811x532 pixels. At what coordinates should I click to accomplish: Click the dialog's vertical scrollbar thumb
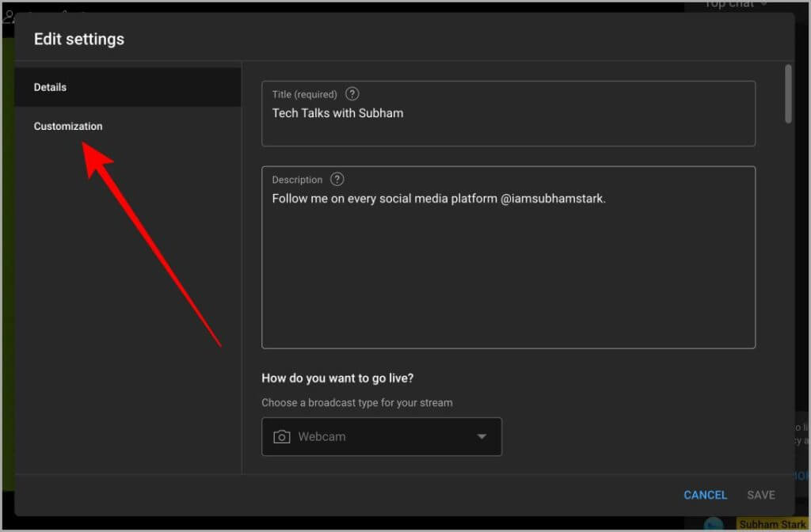click(x=788, y=93)
